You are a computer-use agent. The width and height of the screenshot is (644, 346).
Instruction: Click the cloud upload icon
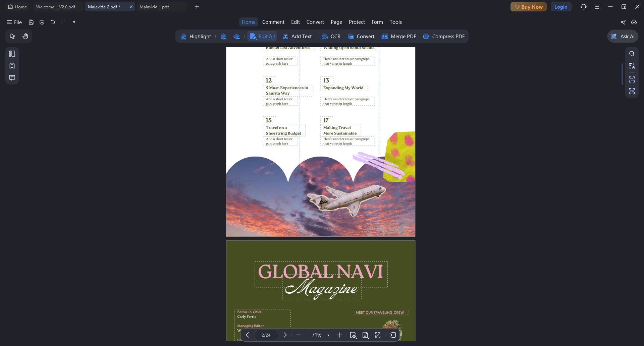634,22
